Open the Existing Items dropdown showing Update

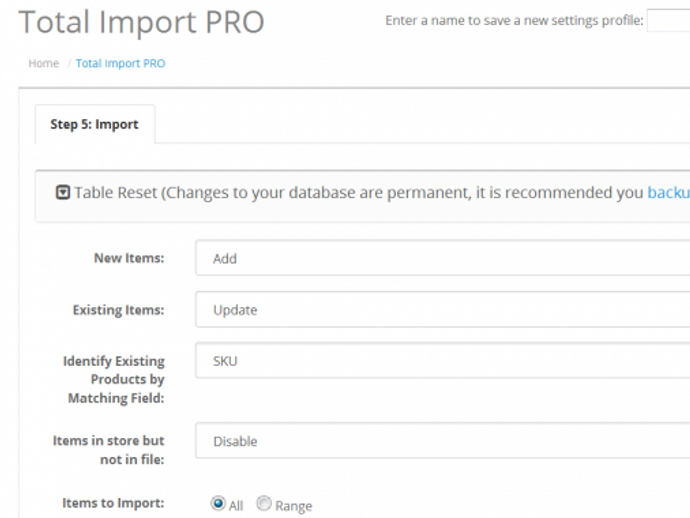442,310
